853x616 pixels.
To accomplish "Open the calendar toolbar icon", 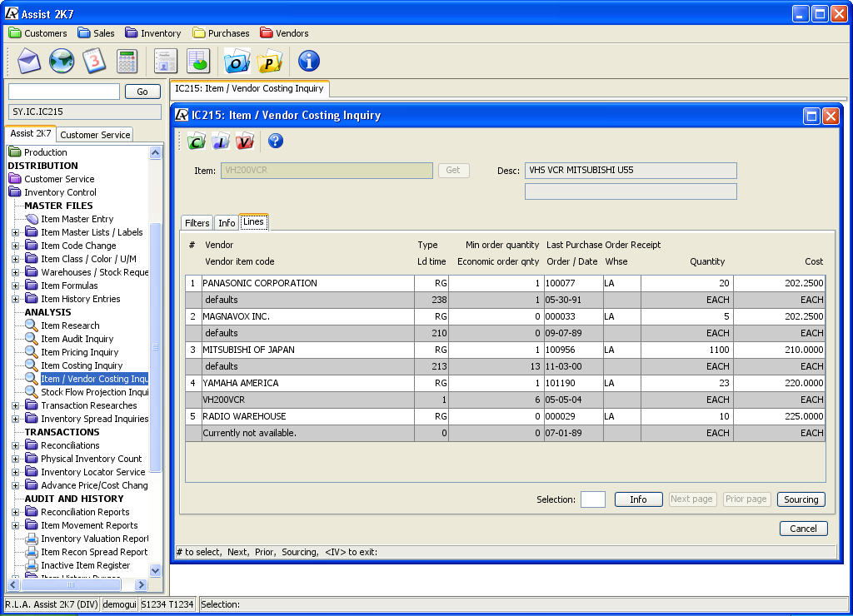I will coord(94,61).
